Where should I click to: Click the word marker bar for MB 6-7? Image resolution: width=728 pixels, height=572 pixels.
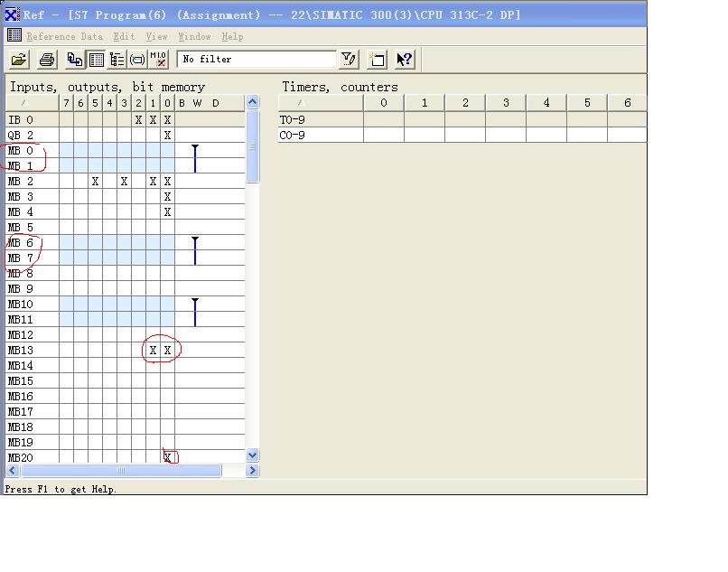(x=195, y=250)
